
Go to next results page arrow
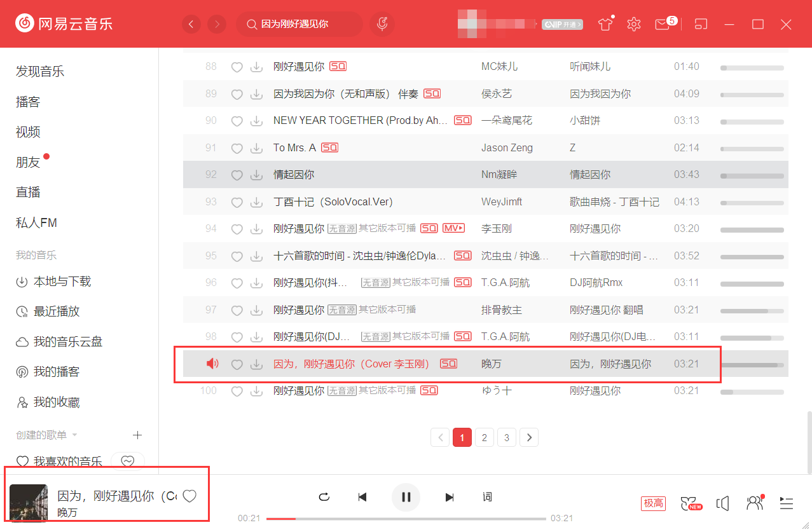point(529,437)
